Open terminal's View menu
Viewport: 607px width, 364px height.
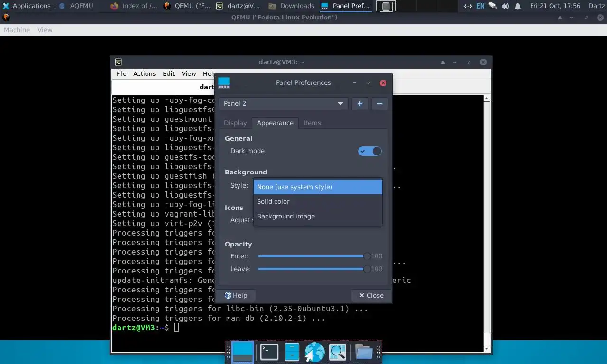tap(188, 73)
